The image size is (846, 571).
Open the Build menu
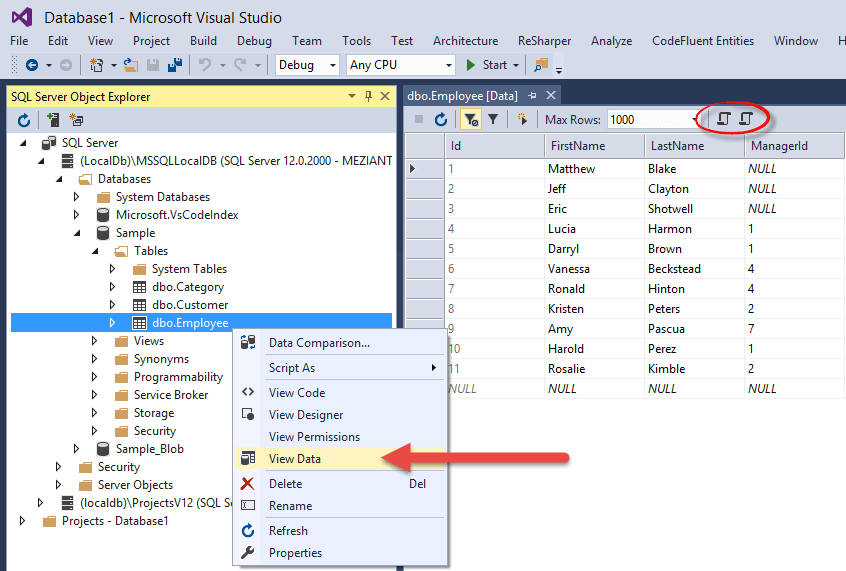click(203, 41)
